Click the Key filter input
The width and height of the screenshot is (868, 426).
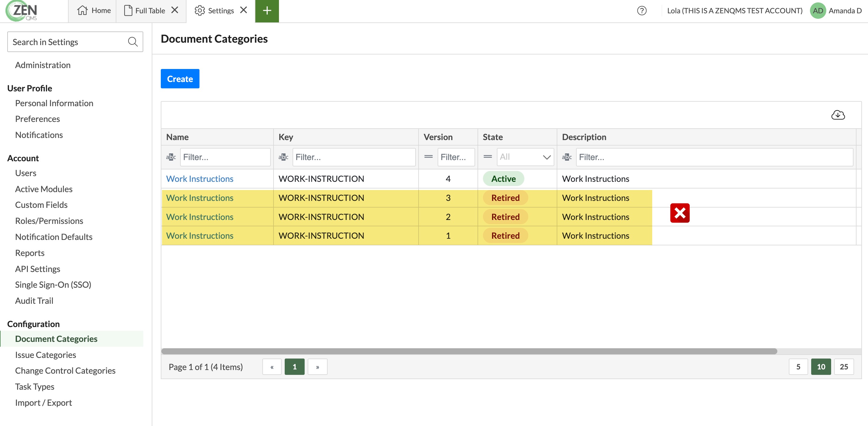[354, 157]
